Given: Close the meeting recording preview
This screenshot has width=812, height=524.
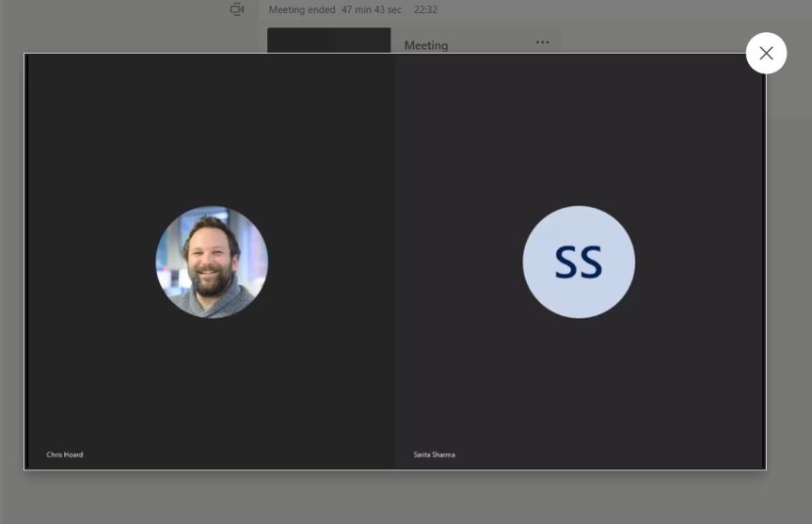Looking at the screenshot, I should pos(766,54).
